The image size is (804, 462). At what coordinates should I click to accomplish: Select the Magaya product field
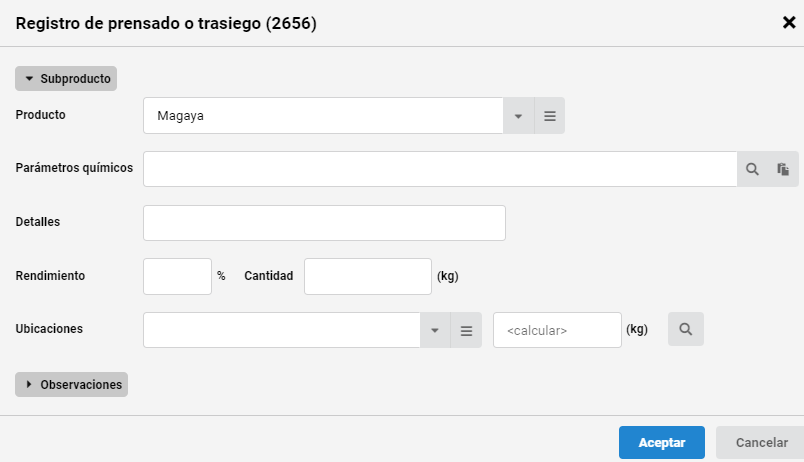coord(323,116)
